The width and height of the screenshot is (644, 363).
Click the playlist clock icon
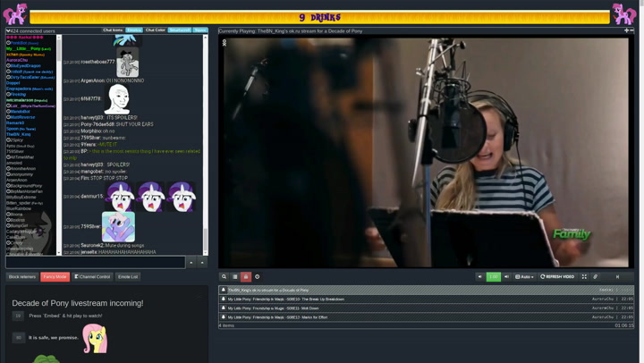tap(258, 277)
